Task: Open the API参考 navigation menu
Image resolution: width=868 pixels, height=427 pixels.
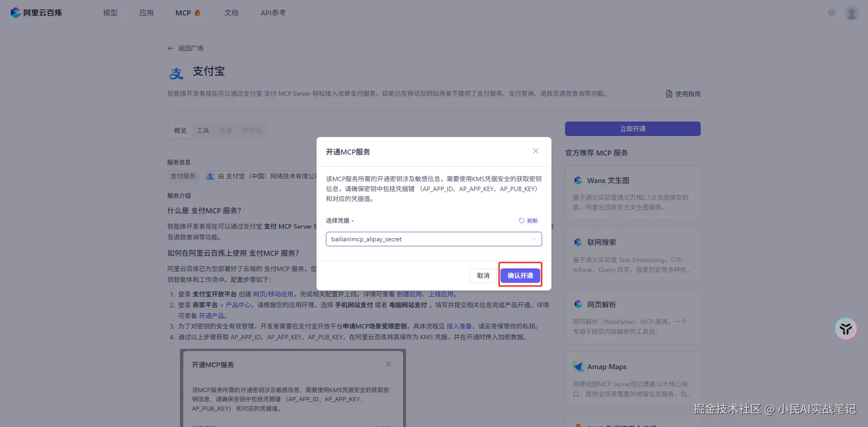Action: (x=273, y=13)
